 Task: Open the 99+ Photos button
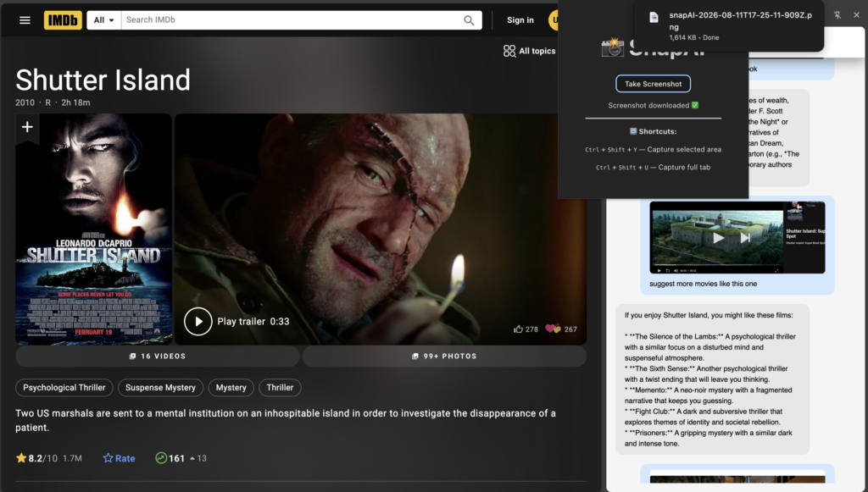coord(444,357)
